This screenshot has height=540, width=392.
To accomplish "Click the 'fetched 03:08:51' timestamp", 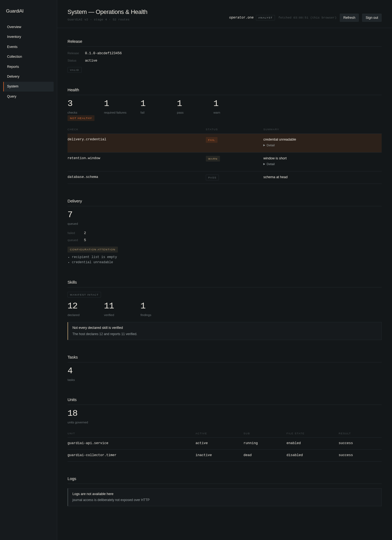I will 307,18.
